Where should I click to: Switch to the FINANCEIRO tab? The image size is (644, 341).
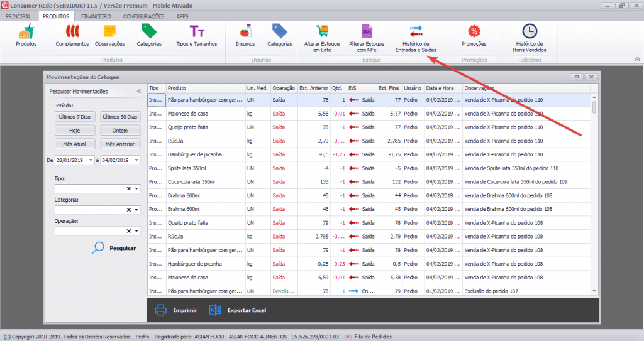[x=96, y=16]
